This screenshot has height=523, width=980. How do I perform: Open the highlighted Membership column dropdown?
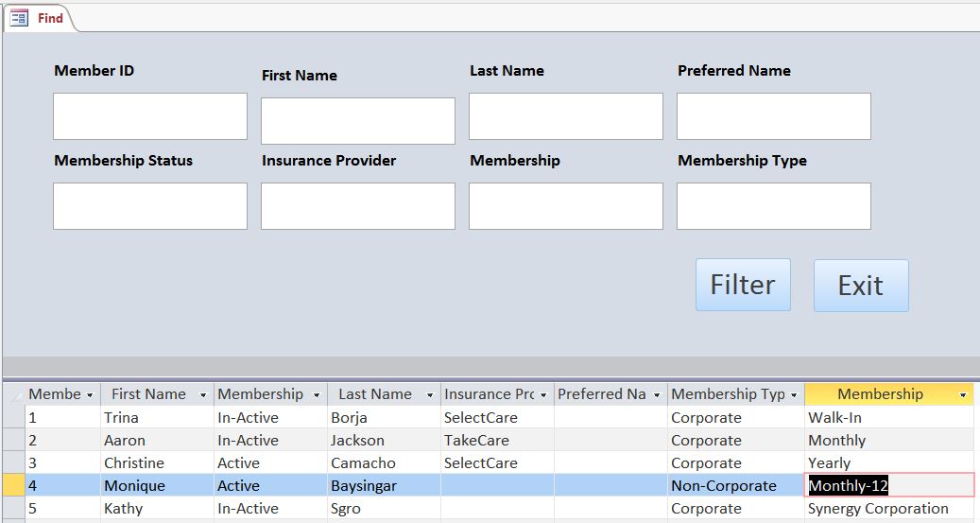[x=963, y=394]
